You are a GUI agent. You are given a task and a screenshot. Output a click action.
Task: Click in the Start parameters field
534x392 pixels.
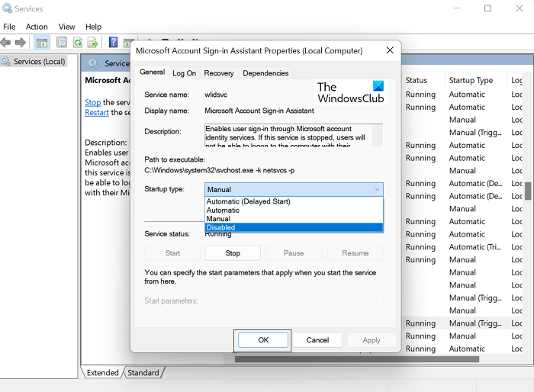click(x=300, y=301)
